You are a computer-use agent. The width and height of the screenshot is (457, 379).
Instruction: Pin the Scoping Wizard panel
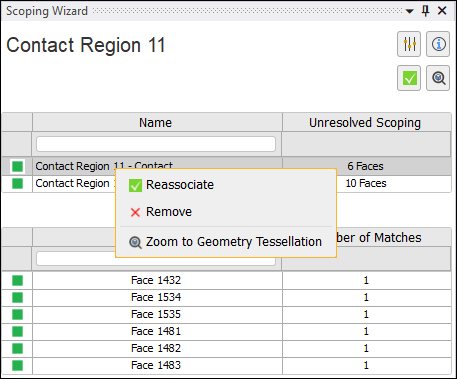(425, 11)
